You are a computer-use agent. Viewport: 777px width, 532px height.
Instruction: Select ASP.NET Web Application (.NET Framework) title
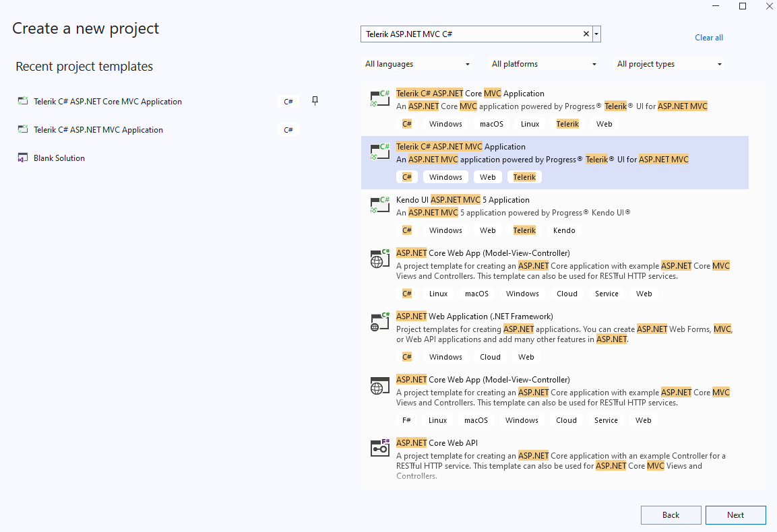pyautogui.click(x=474, y=317)
